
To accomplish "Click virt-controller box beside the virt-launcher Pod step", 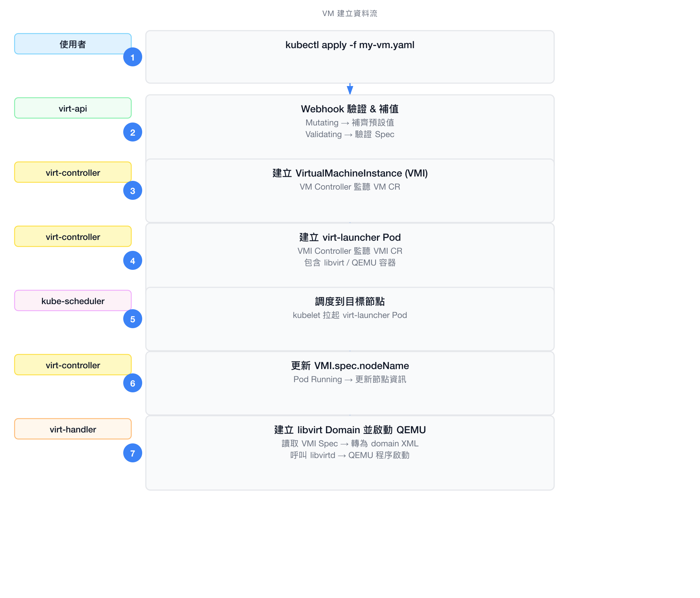I will (x=73, y=237).
